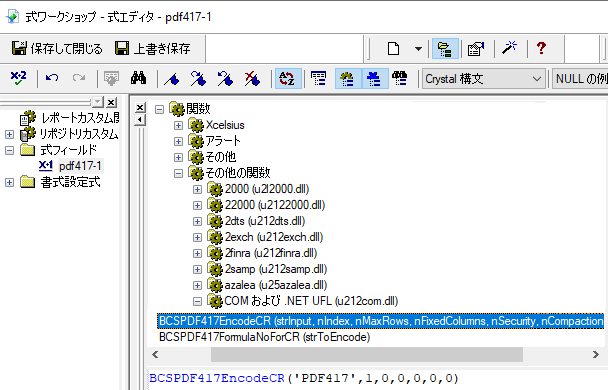Select the BCSPDF417EncodeCR function entry
The height and width of the screenshot is (390, 608).
pos(381,321)
